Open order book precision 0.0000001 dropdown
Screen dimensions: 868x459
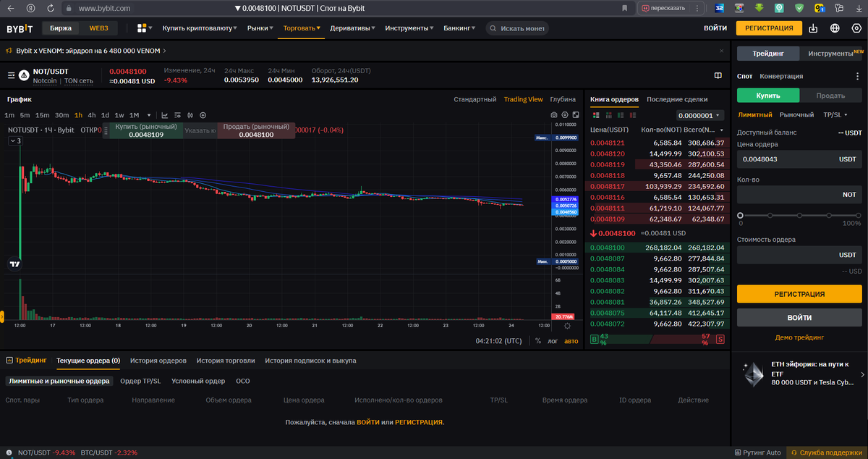pyautogui.click(x=700, y=115)
